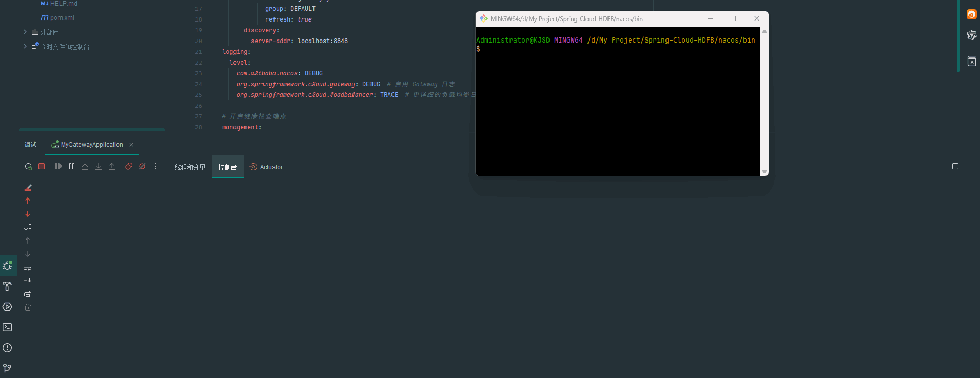Expand the 外部库 tree node

pyautogui.click(x=25, y=32)
